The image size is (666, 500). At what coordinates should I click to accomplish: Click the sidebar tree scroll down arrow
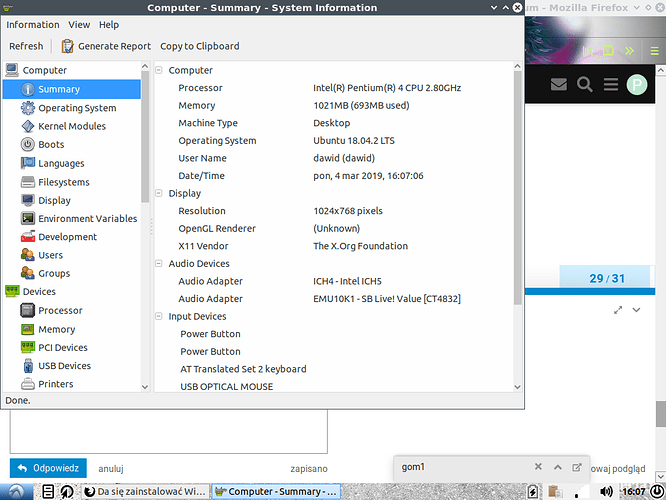point(145,387)
